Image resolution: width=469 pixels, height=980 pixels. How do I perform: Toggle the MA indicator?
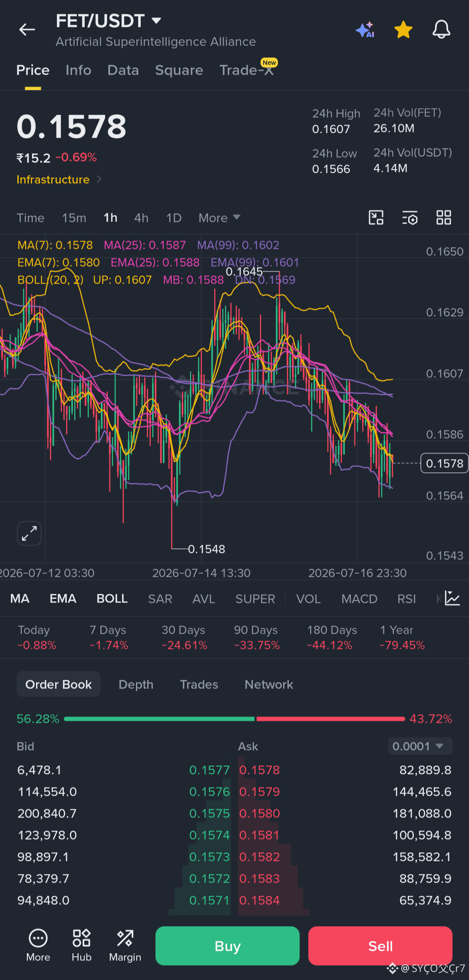[x=20, y=599]
